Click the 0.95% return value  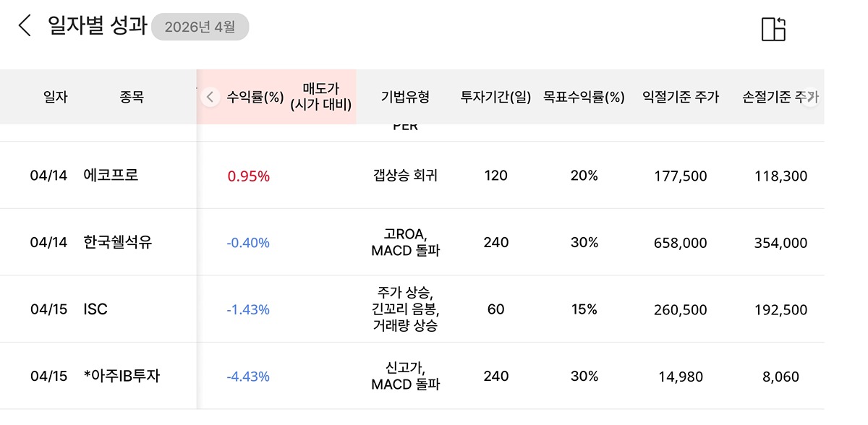point(248,176)
